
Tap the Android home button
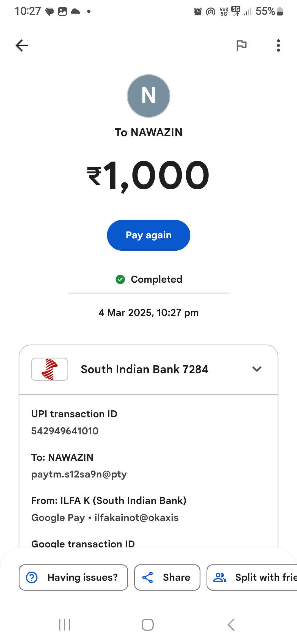coord(148,625)
